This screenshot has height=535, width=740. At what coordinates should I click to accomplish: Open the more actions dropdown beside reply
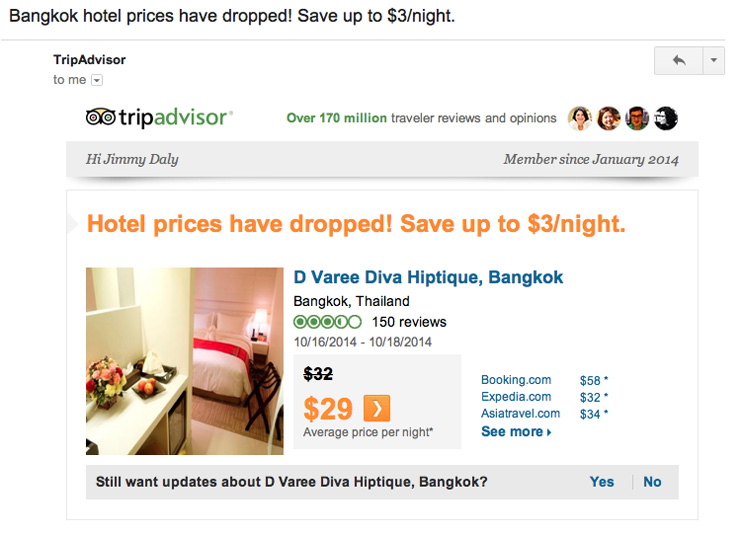pyautogui.click(x=713, y=61)
